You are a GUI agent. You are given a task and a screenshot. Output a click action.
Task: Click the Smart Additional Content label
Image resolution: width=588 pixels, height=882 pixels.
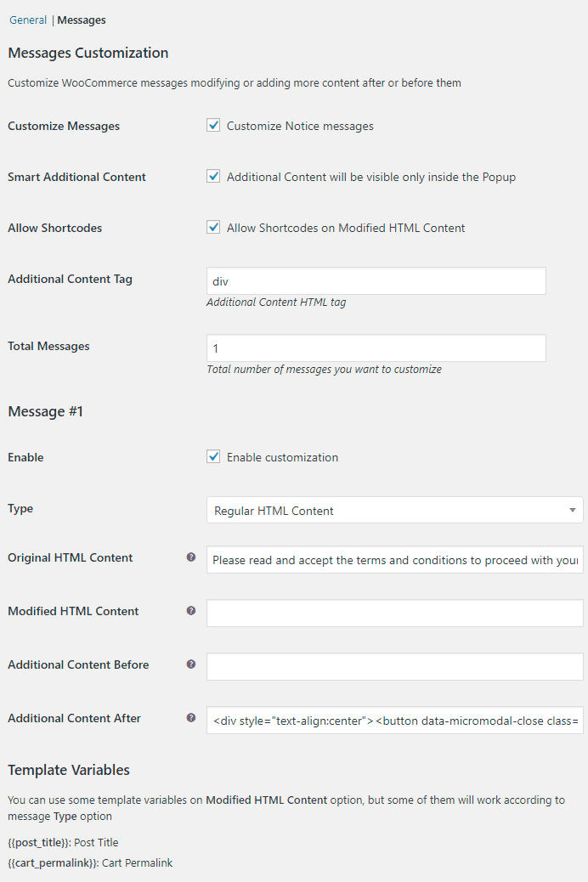coord(76,177)
